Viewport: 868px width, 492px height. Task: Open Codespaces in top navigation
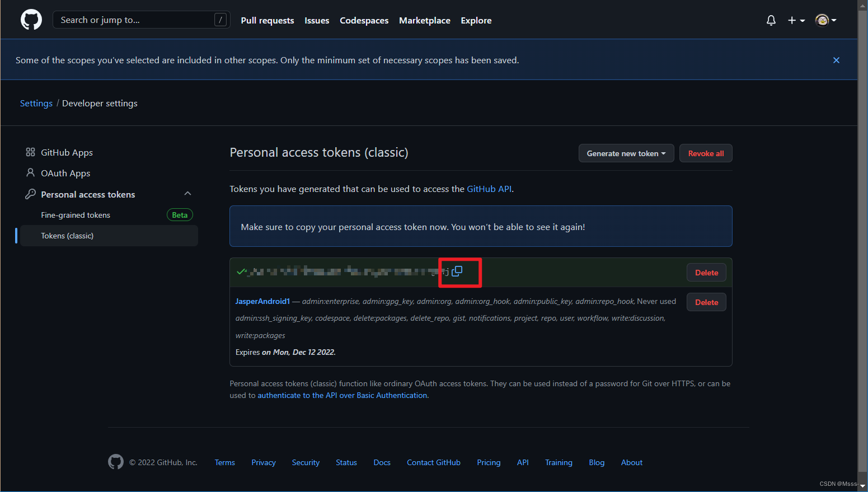click(364, 20)
